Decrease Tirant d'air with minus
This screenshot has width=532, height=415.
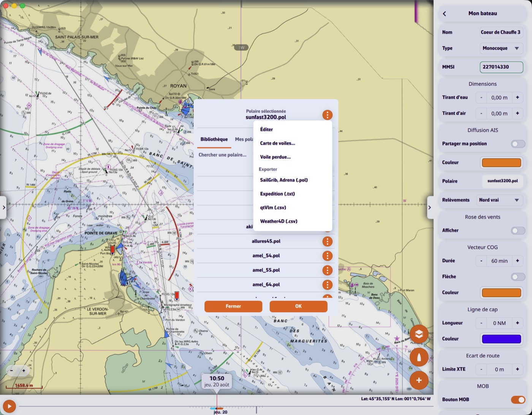(481, 114)
